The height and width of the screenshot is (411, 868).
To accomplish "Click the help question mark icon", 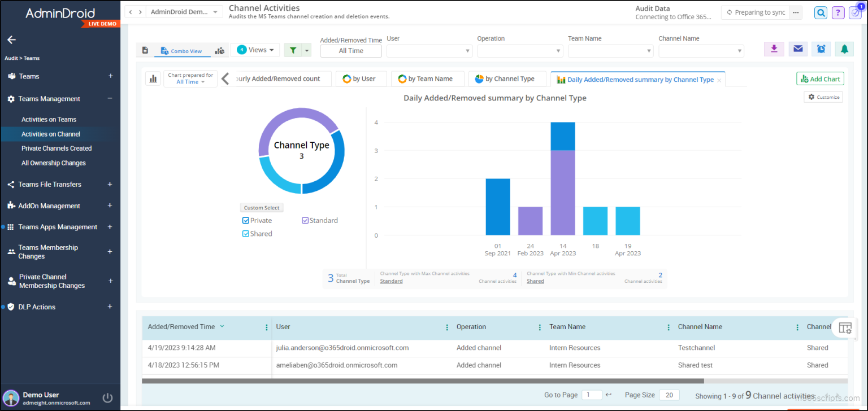I will tap(837, 12).
